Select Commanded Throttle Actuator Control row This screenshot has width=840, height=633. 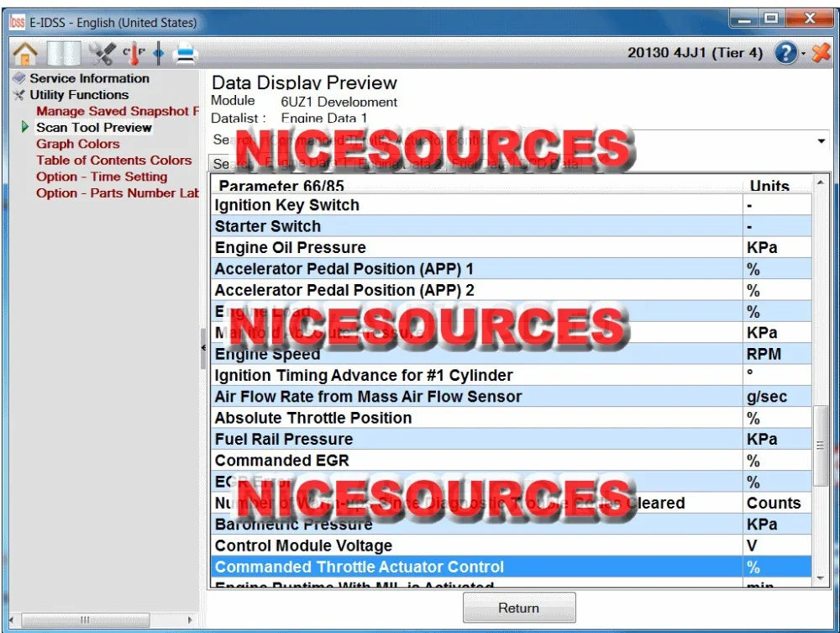tap(512, 567)
